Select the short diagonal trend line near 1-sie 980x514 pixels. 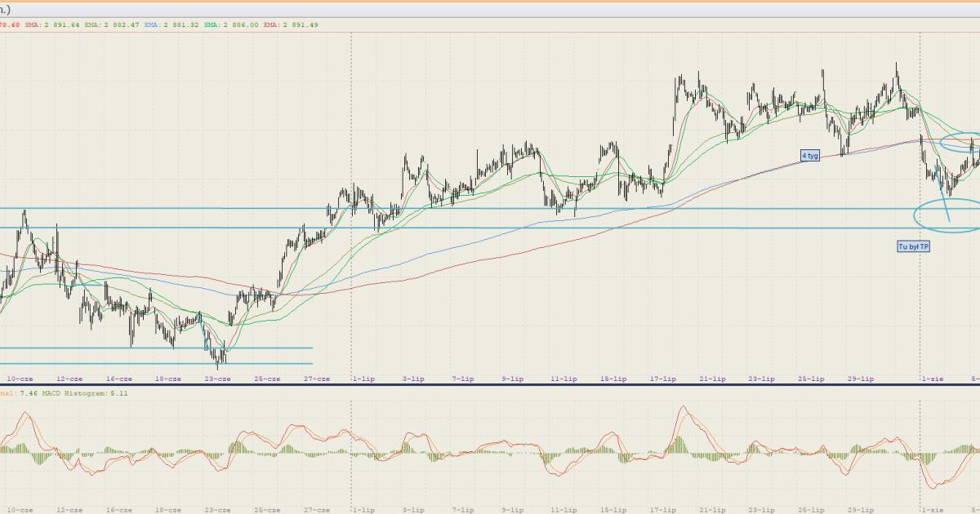944,202
